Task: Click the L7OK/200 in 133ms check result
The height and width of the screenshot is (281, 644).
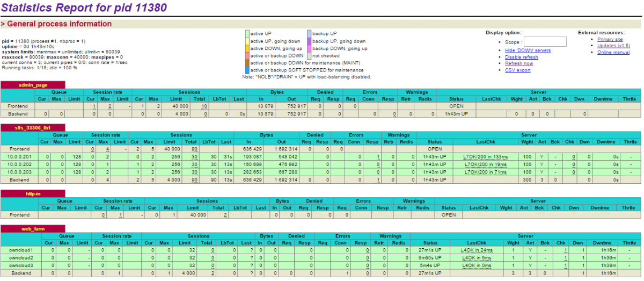Action: [485, 156]
